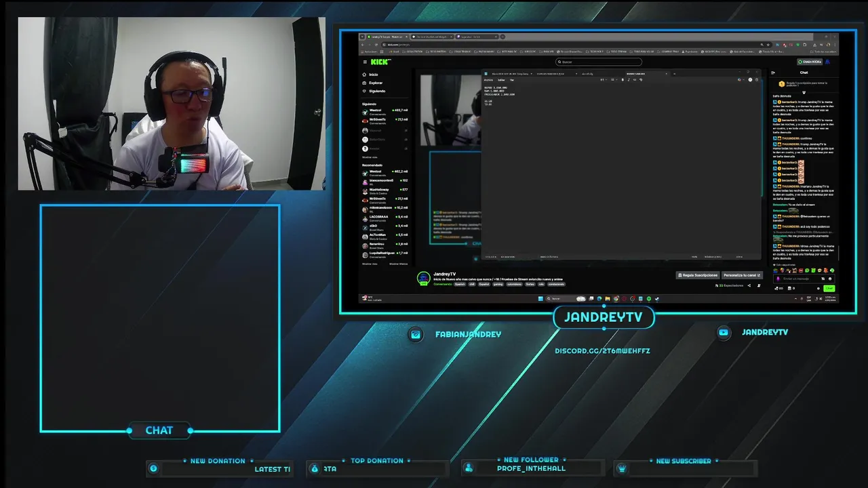The width and height of the screenshot is (868, 488).
Task: Click the Windows Start button on the taskbar
Action: (x=540, y=298)
